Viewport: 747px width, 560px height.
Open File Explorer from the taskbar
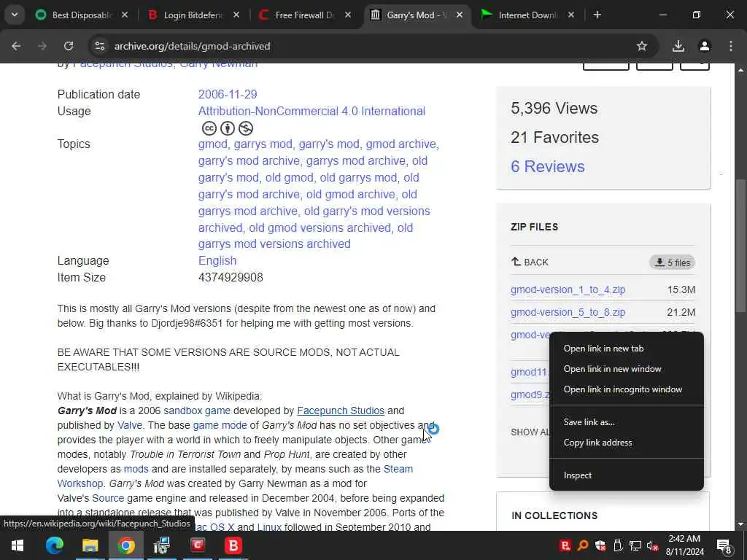click(90, 545)
